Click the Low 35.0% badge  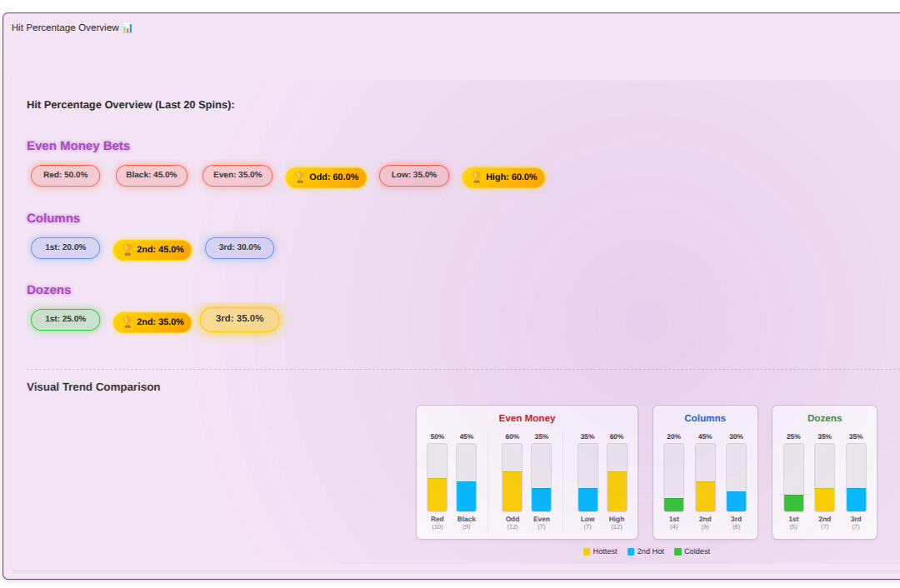(414, 176)
